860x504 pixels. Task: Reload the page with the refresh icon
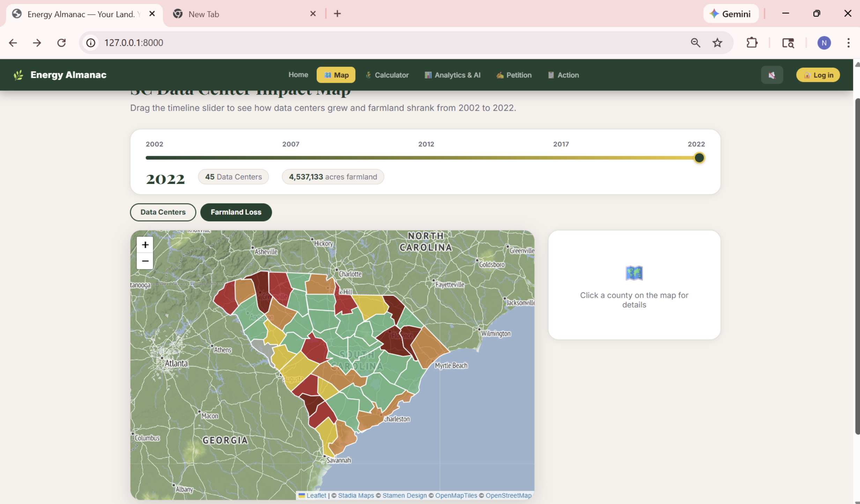pyautogui.click(x=61, y=43)
